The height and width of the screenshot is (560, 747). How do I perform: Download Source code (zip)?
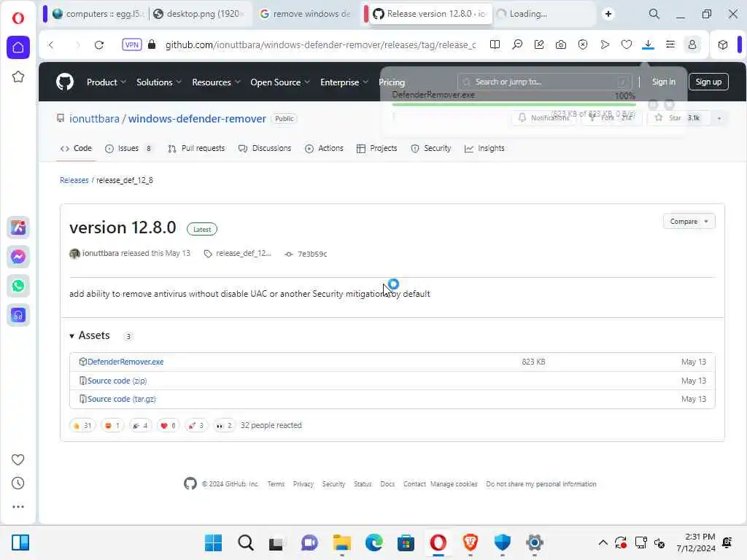(x=117, y=381)
